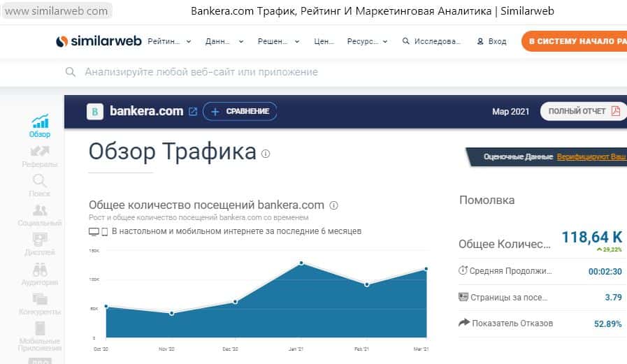627x364 pixels.
Task: Open the Мобильные Приложения sidebar section
Action: tap(40, 337)
